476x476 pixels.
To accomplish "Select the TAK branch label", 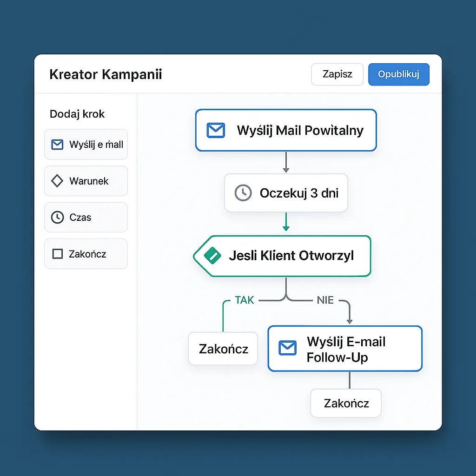I will pyautogui.click(x=244, y=300).
